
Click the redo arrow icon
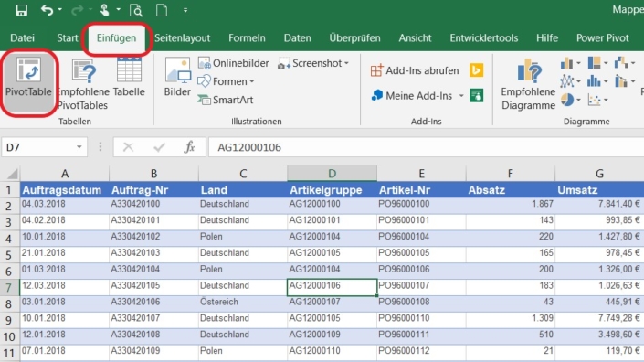click(77, 10)
